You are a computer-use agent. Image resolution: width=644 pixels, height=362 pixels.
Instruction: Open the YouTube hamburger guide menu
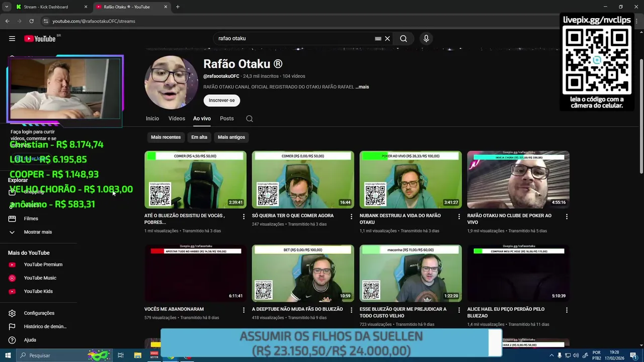[12, 39]
